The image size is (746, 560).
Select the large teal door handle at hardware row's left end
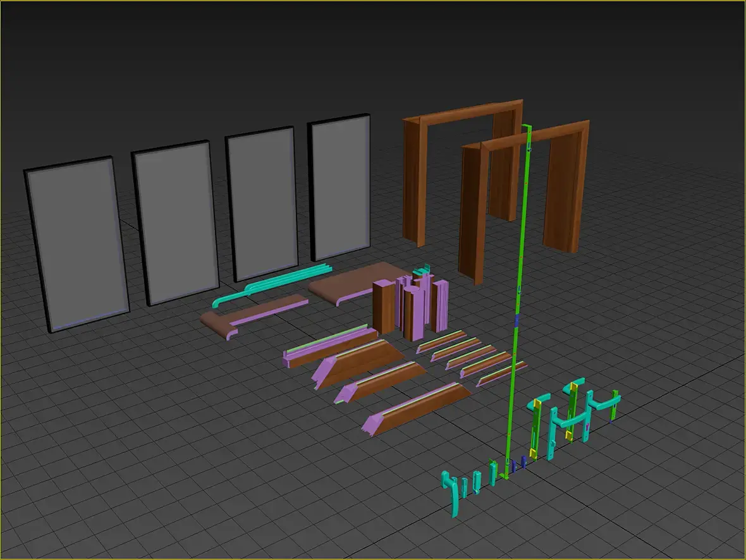coord(450,492)
